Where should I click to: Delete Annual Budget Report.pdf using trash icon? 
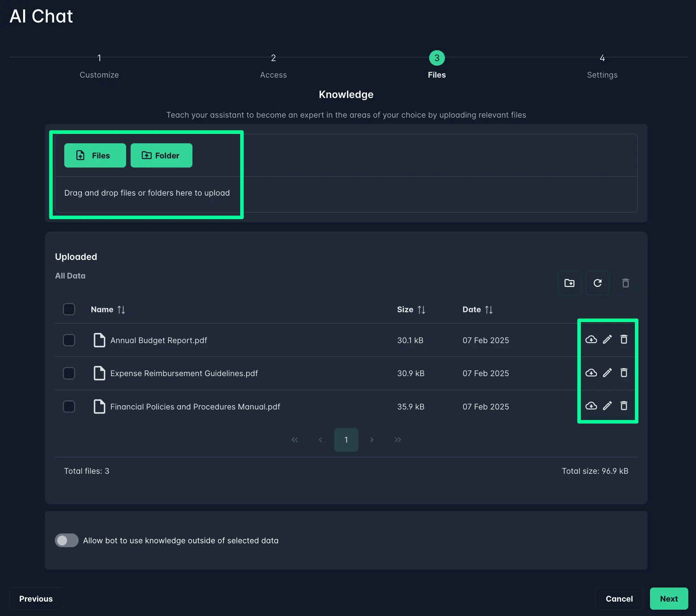pyautogui.click(x=624, y=340)
